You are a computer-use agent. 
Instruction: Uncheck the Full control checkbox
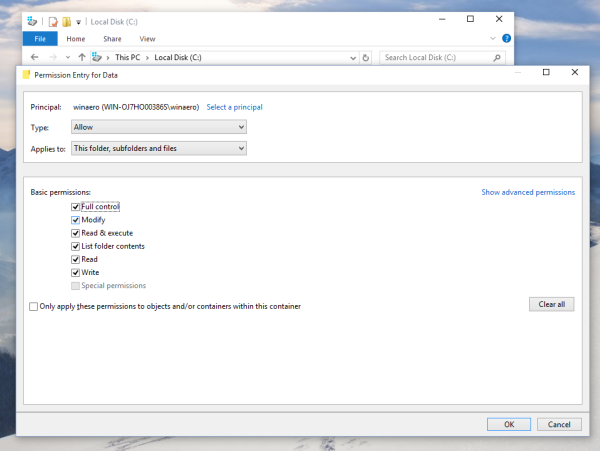tap(75, 207)
